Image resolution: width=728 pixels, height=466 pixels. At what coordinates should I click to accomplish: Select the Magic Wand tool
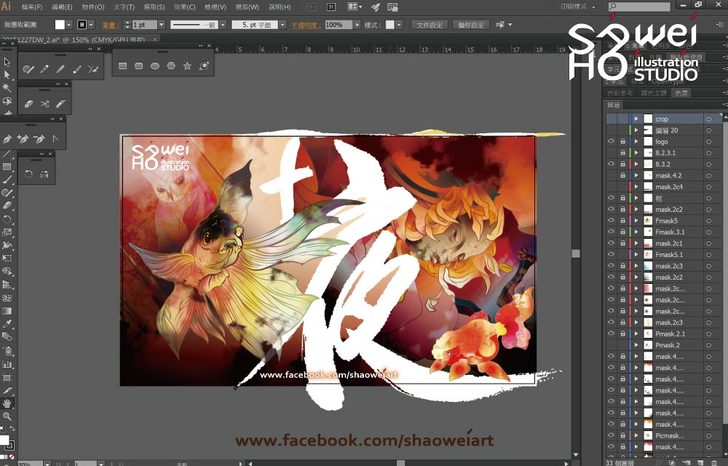pos(6,88)
